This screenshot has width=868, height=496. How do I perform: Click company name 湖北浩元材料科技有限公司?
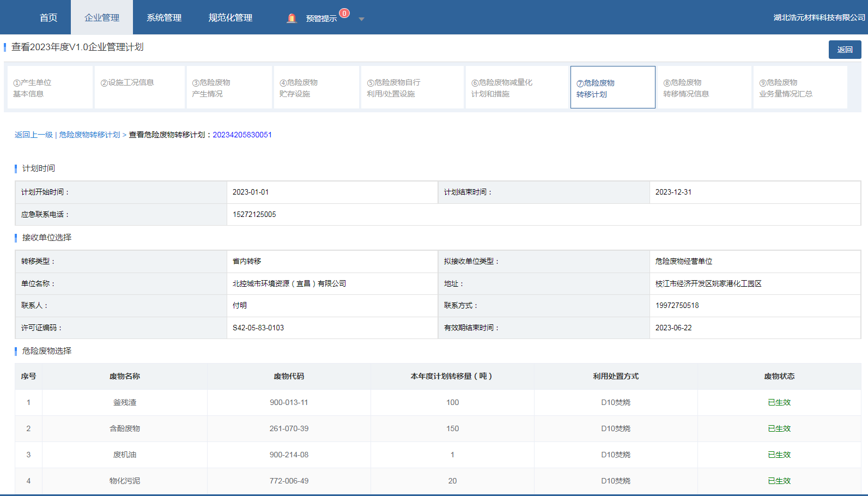819,17
